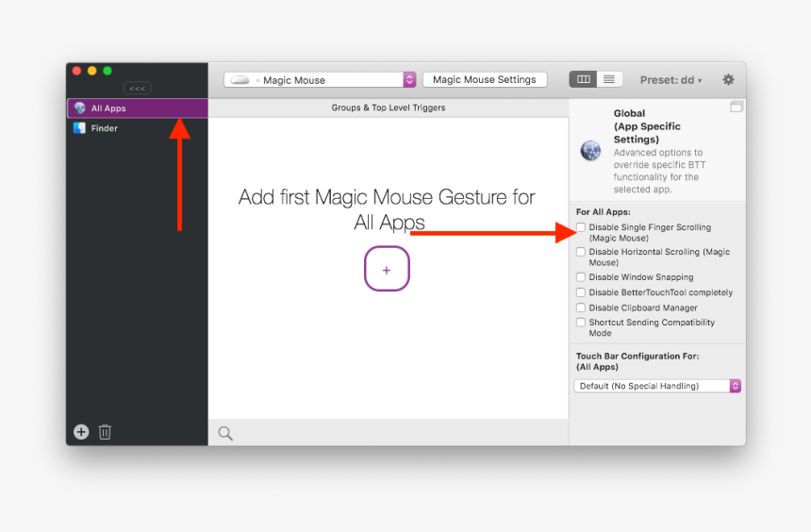
Task: Check Disable Horizontal Scrolling option
Action: 581,252
